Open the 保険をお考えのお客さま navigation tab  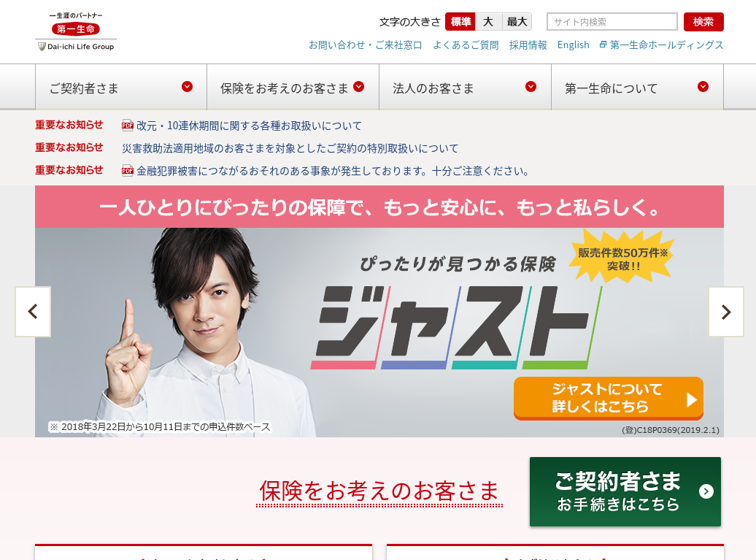[x=293, y=88]
